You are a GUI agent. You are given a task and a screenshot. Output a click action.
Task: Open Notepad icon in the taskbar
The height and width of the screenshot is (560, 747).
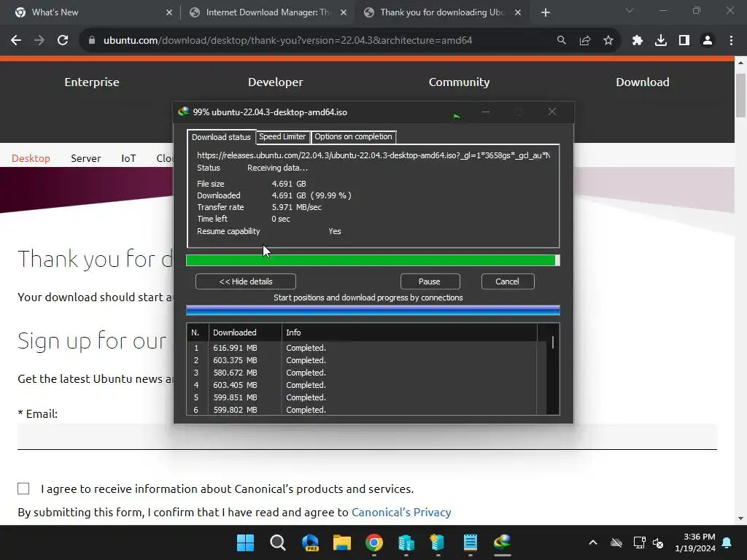(471, 542)
